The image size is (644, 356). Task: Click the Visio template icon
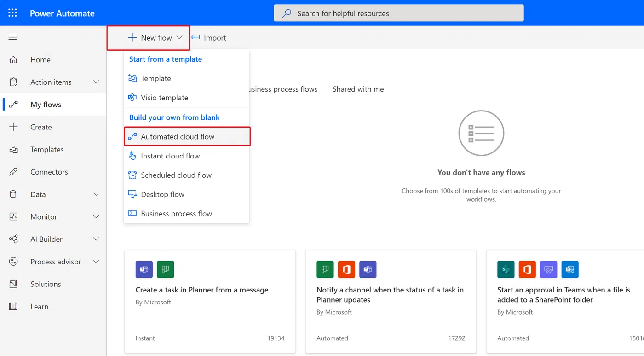pos(132,98)
